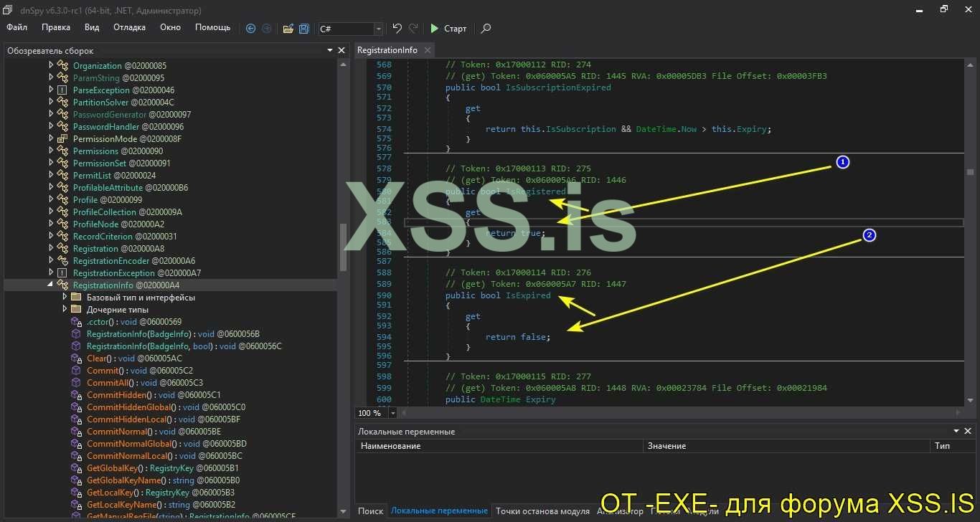The image size is (980, 522).
Task: Open the Локальные переменные panel options arrow
Action: 956,431
